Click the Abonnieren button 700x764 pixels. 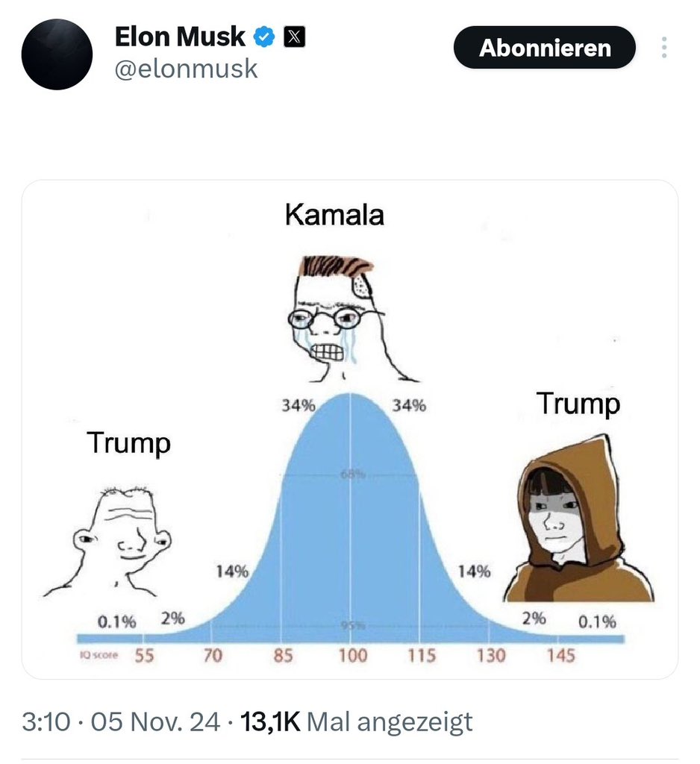(545, 47)
